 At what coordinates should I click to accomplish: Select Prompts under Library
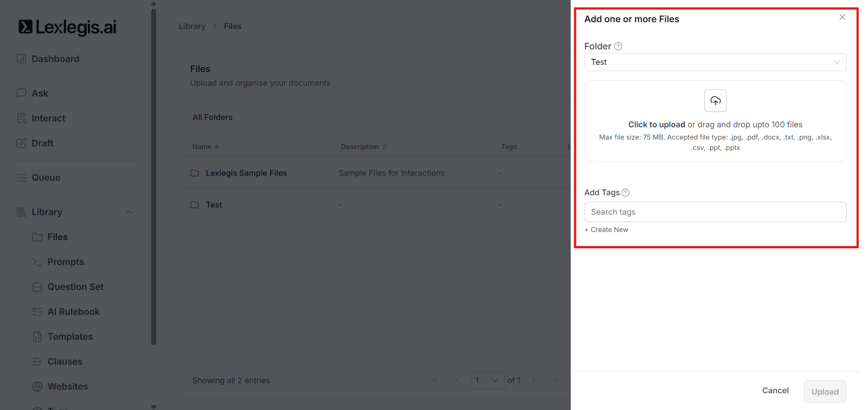pos(66,262)
